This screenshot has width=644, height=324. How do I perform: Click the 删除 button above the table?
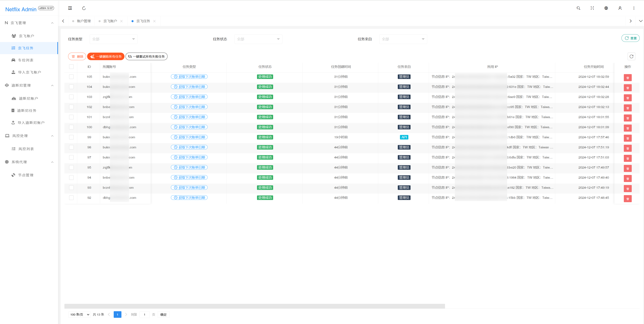click(x=77, y=56)
